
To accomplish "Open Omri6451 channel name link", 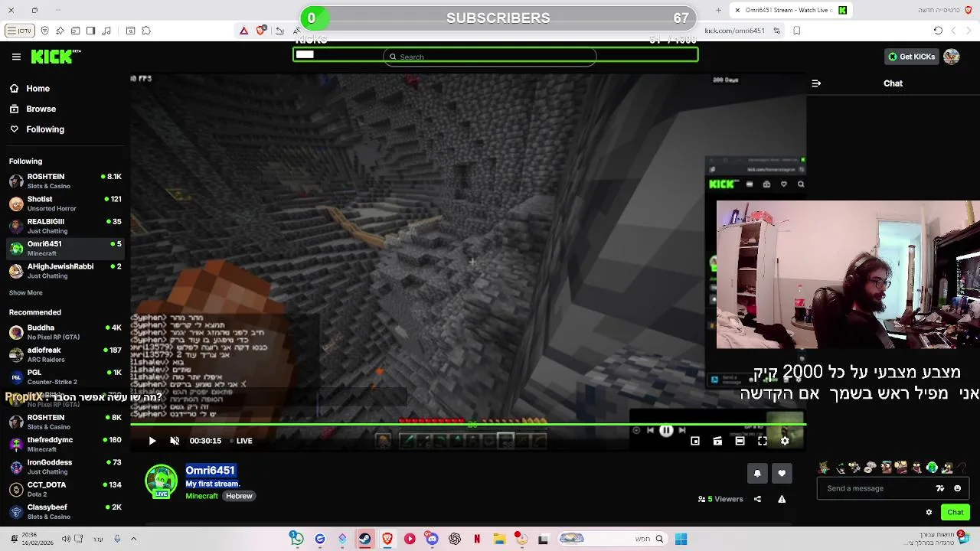I will point(210,471).
